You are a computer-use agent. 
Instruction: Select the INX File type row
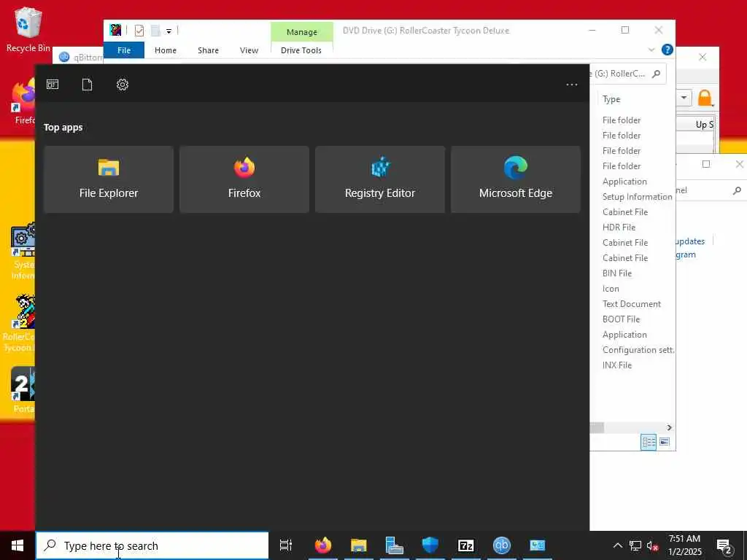[617, 365]
